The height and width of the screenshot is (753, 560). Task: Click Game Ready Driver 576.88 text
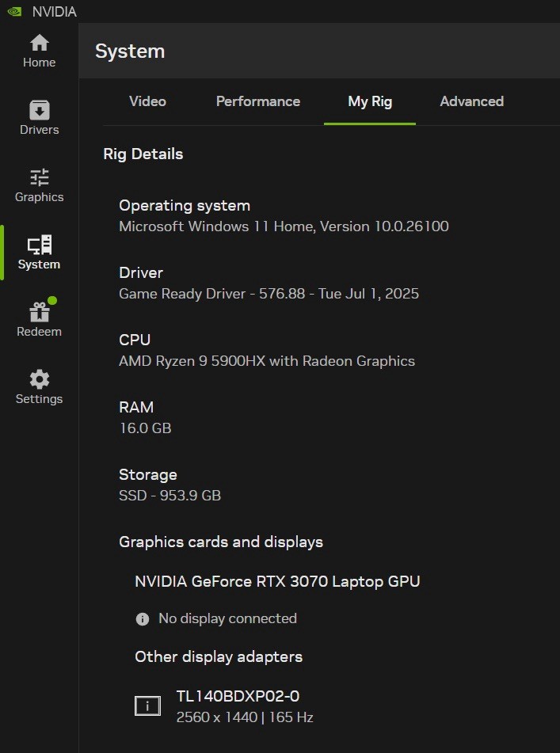click(x=269, y=294)
